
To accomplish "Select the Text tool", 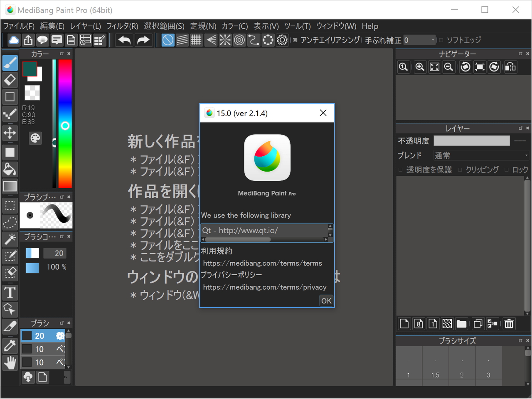I will click(10, 293).
